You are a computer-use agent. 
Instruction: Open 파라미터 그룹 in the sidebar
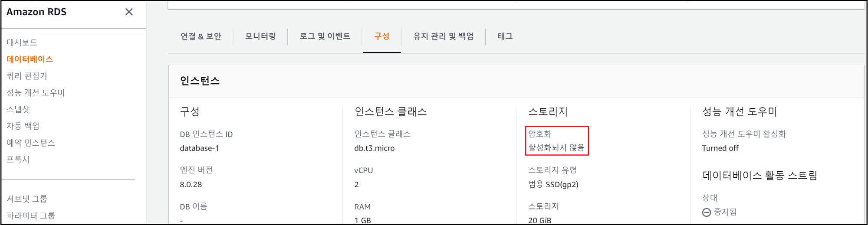pyautogui.click(x=31, y=215)
